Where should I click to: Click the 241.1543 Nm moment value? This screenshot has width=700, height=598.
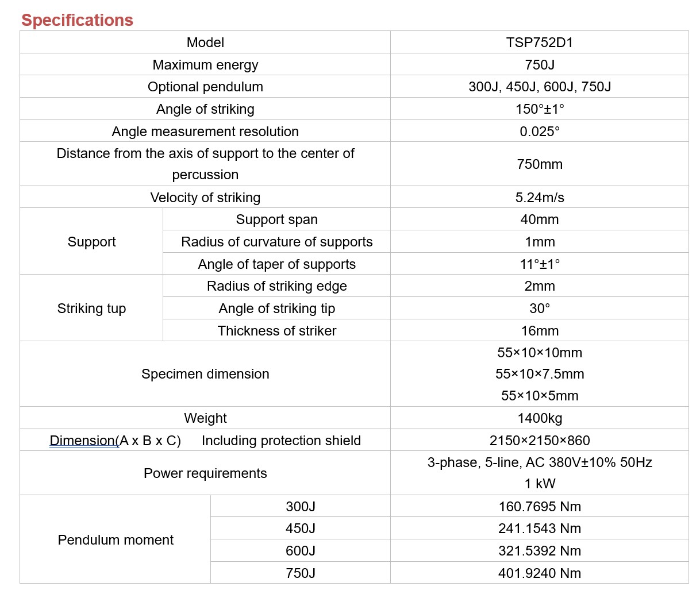pos(539,528)
